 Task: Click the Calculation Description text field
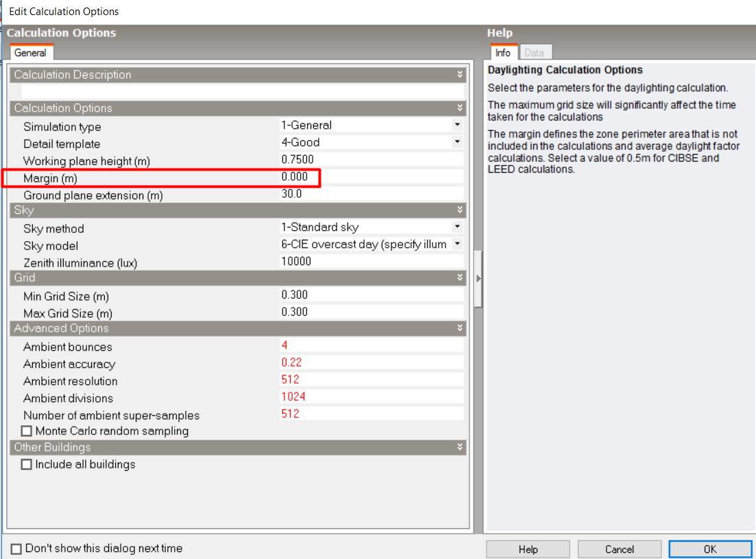point(243,92)
